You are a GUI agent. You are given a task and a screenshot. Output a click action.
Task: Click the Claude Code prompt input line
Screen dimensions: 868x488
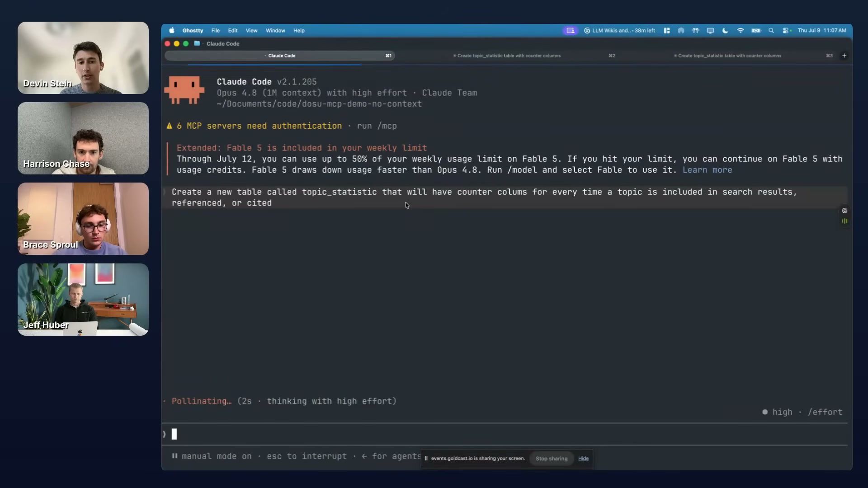(504, 434)
